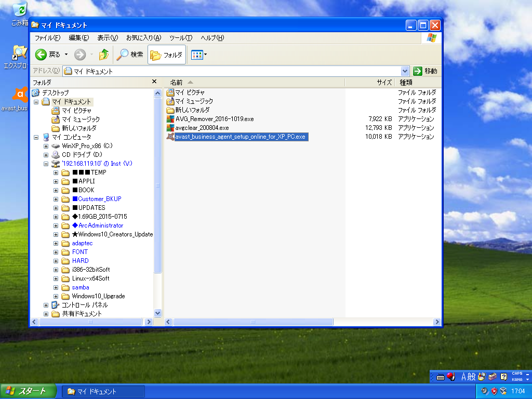The height and width of the screenshot is (399, 532).
Task: Select マイ ピクチャ folder in file list
Action: point(185,92)
